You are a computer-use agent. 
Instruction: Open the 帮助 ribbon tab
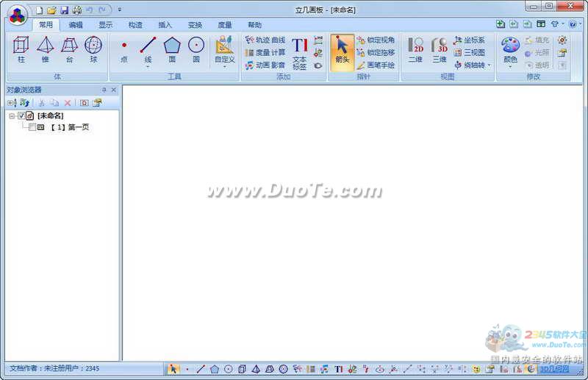(x=254, y=25)
